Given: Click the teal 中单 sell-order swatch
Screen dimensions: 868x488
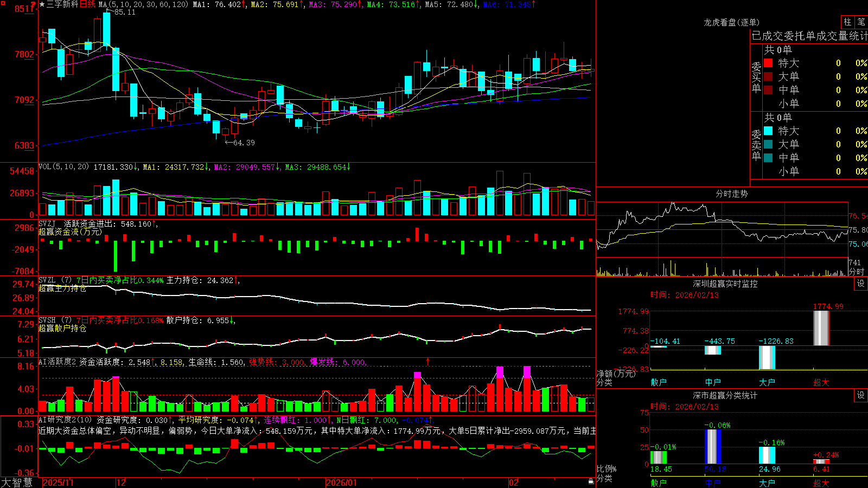Looking at the screenshot, I should [x=768, y=158].
